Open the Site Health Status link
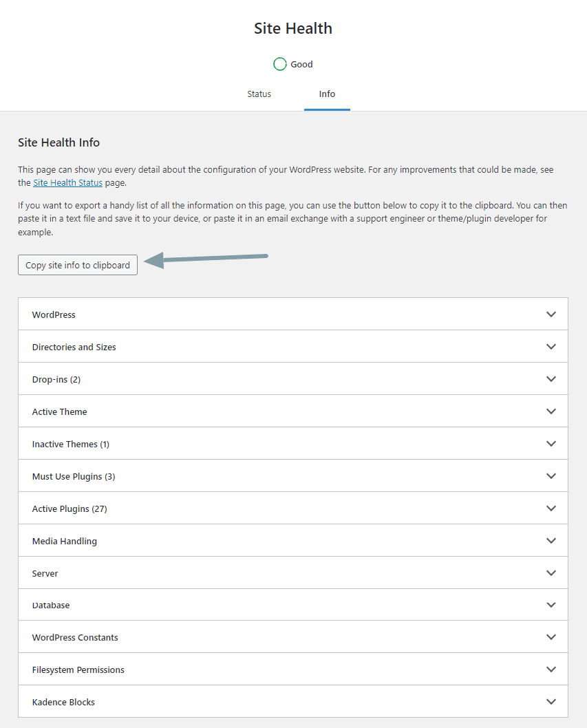Viewport: 587px width, 728px height. click(67, 183)
